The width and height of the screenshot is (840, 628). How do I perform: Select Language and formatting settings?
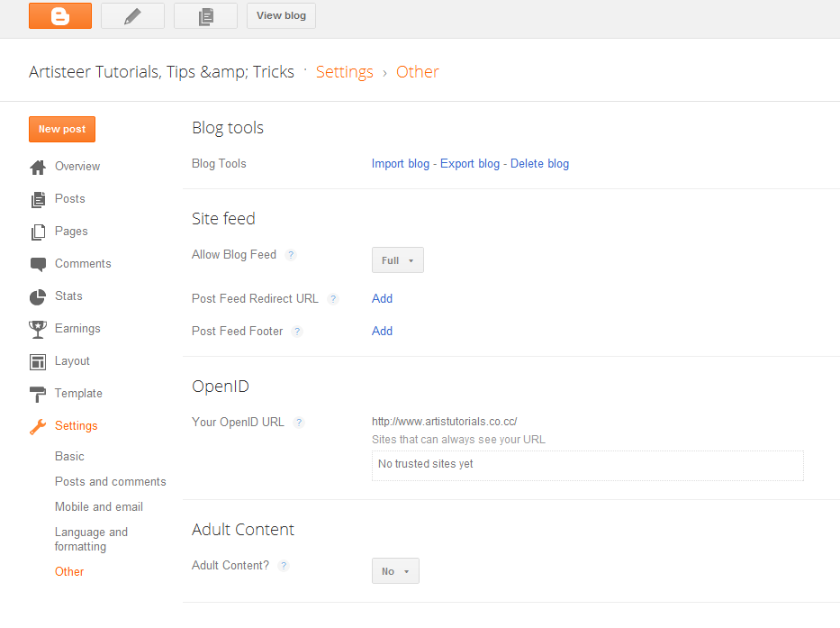pyautogui.click(x=91, y=539)
